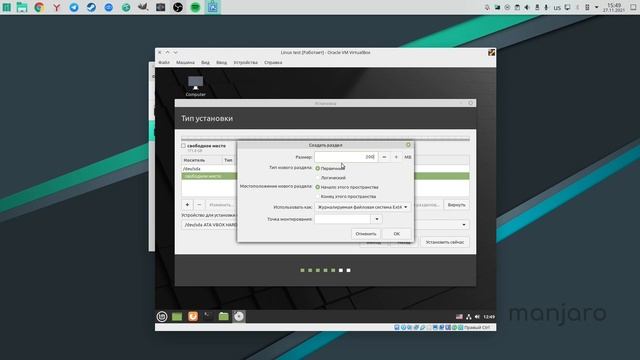Open file manager icon in Manjaro panel
The height and width of the screenshot is (360, 640).
(22, 7)
